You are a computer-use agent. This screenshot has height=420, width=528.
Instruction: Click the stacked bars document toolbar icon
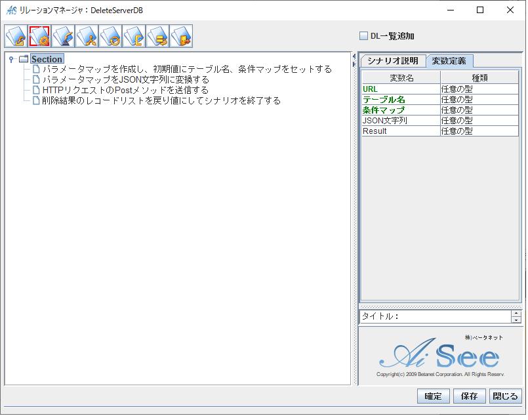(157, 36)
